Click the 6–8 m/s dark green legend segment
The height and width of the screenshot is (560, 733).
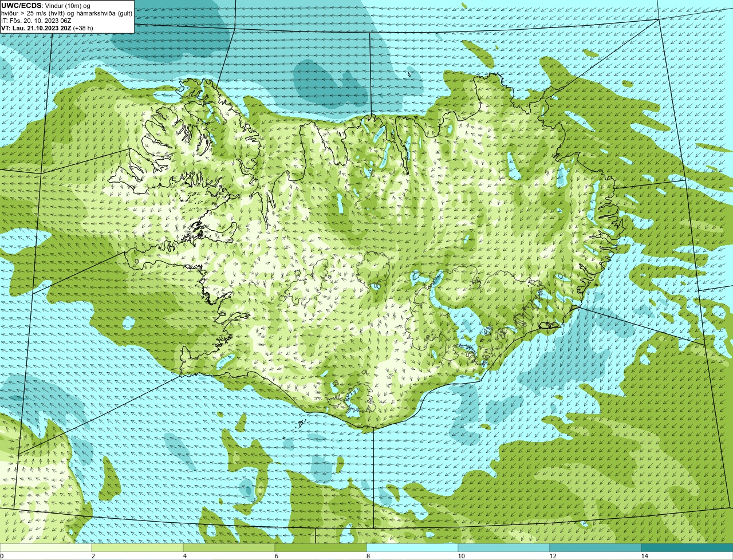(x=321, y=547)
